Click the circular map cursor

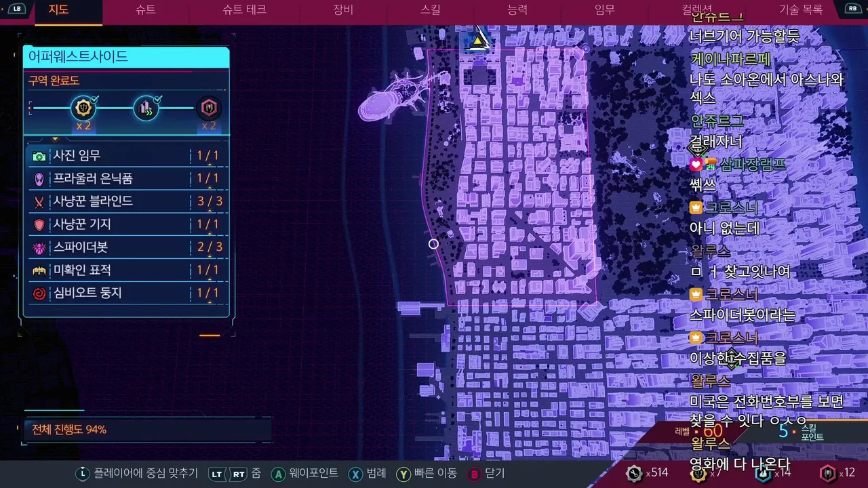click(x=433, y=244)
